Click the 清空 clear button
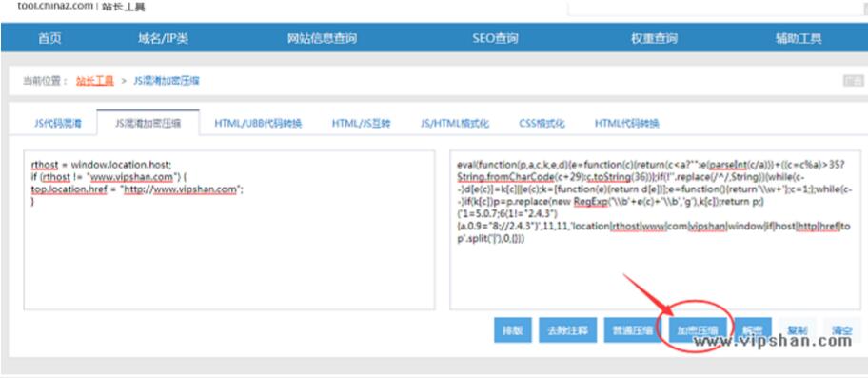868x378 pixels. pyautogui.click(x=841, y=330)
